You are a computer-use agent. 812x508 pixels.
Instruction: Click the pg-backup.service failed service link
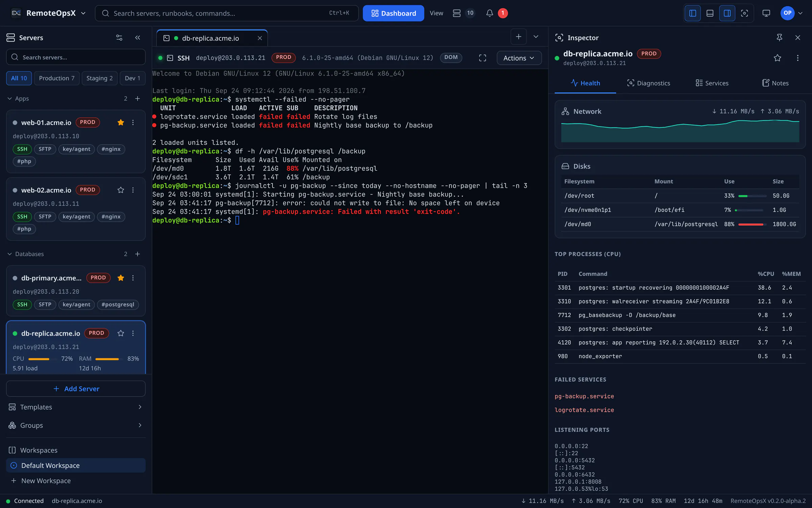pos(584,396)
